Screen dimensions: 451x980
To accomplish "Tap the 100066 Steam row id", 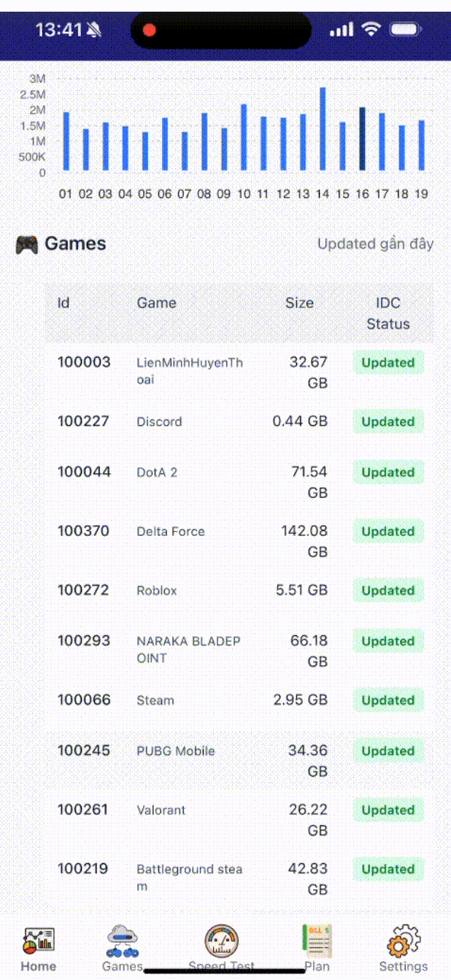I will pos(84,700).
